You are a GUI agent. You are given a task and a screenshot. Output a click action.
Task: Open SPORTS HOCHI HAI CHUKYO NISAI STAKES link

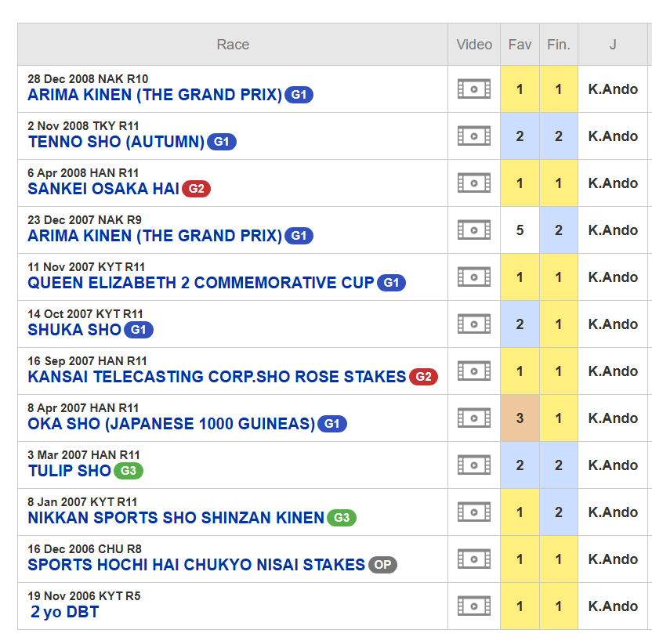point(196,565)
